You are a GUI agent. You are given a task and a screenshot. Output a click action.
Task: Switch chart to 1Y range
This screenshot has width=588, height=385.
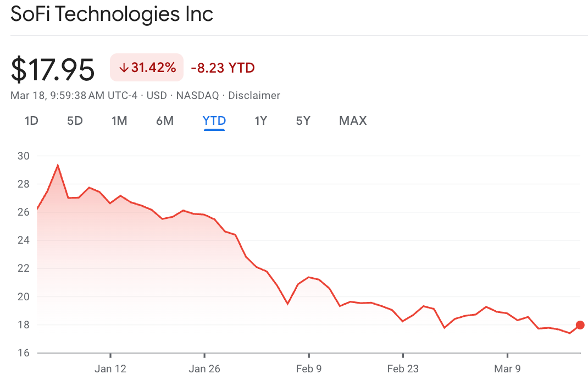tap(260, 121)
